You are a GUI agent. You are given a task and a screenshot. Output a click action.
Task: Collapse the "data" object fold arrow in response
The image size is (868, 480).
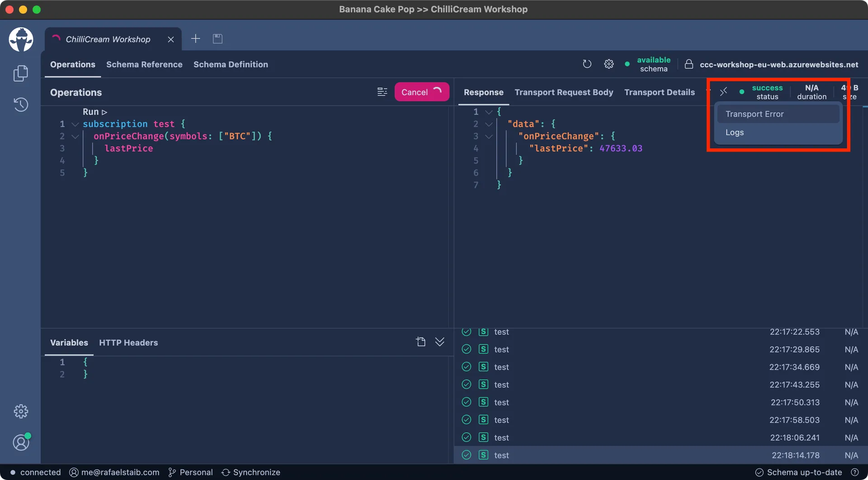pos(489,124)
